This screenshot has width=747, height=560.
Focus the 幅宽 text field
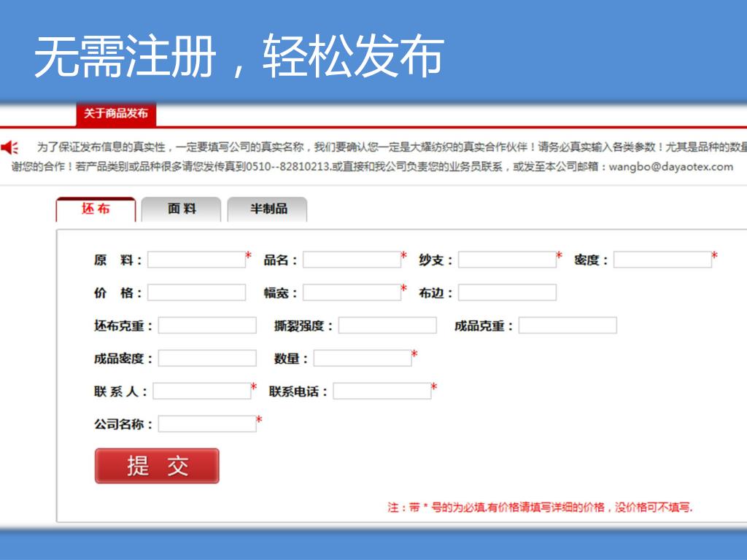point(352,293)
